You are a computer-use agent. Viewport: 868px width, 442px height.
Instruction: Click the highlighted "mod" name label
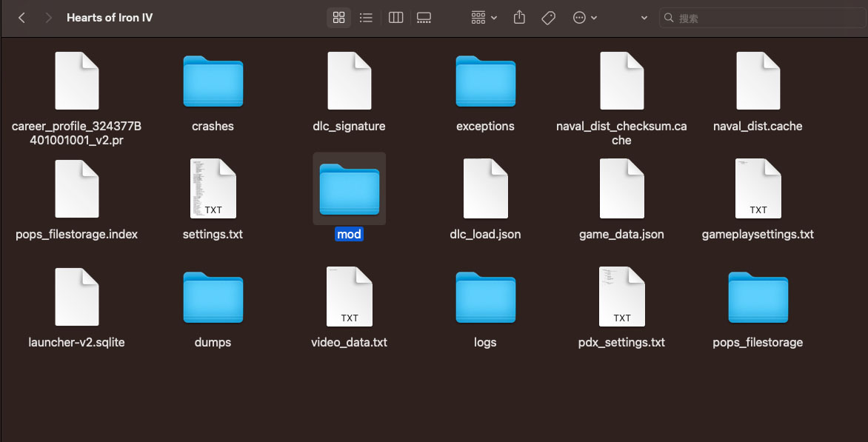click(350, 234)
